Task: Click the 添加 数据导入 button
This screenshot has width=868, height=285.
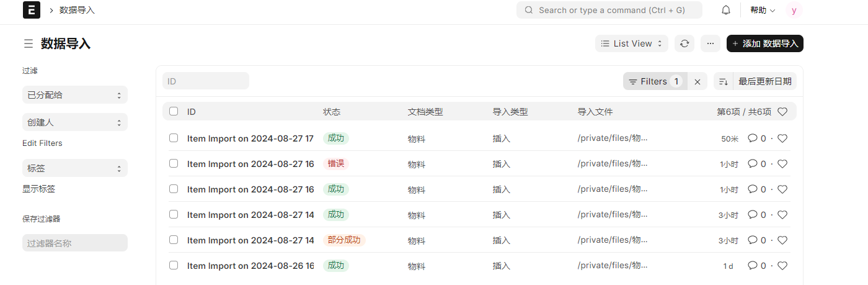Action: pyautogui.click(x=764, y=43)
